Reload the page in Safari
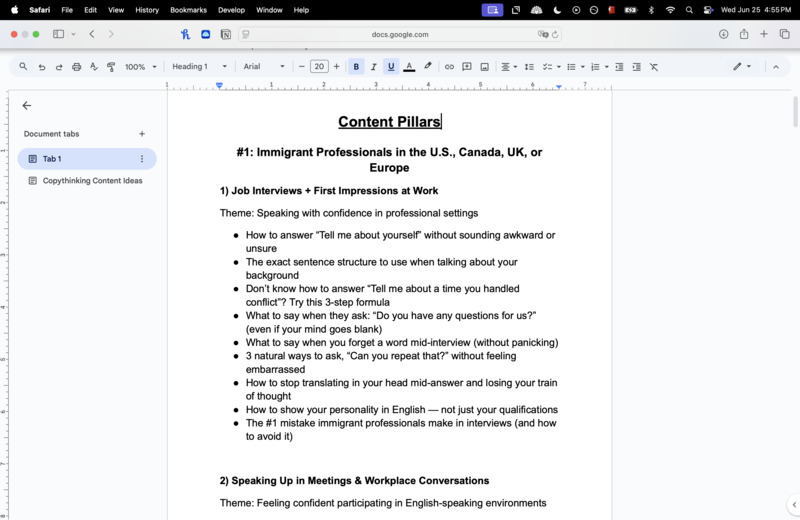This screenshot has height=520, width=800. (555, 34)
